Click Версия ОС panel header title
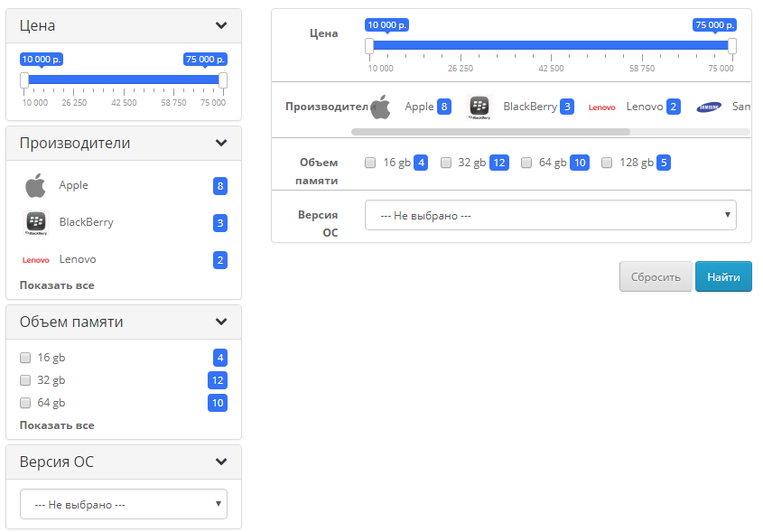763x532 pixels. [57, 462]
